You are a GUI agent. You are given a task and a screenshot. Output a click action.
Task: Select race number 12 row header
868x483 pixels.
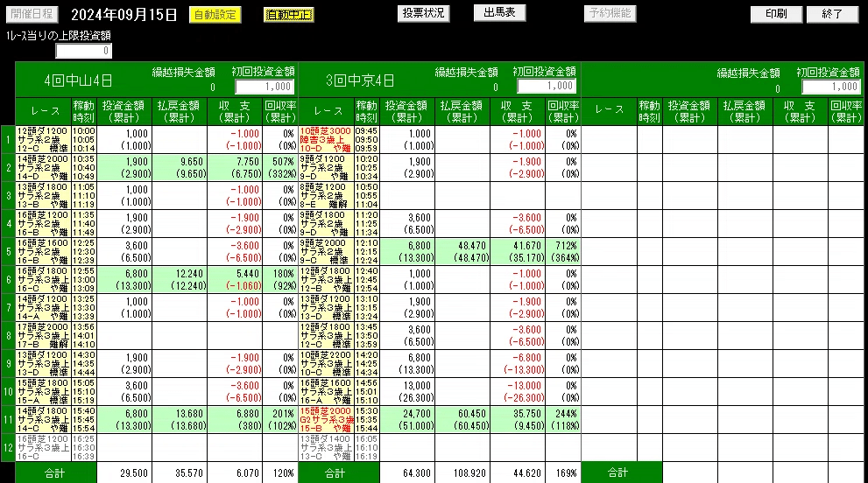click(8, 448)
